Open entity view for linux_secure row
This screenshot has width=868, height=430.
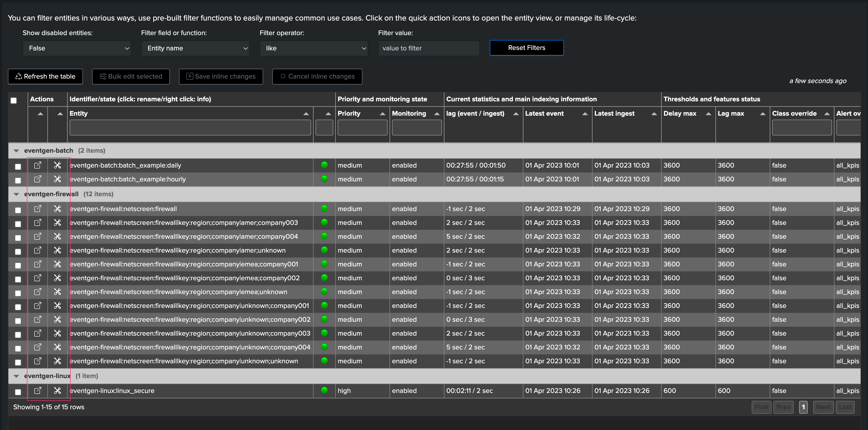pyautogui.click(x=38, y=390)
